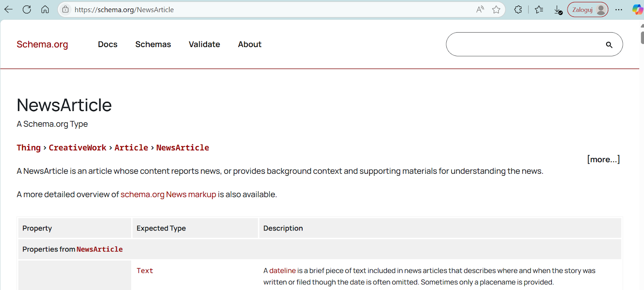Focus the Schema.org search field

pyautogui.click(x=534, y=44)
